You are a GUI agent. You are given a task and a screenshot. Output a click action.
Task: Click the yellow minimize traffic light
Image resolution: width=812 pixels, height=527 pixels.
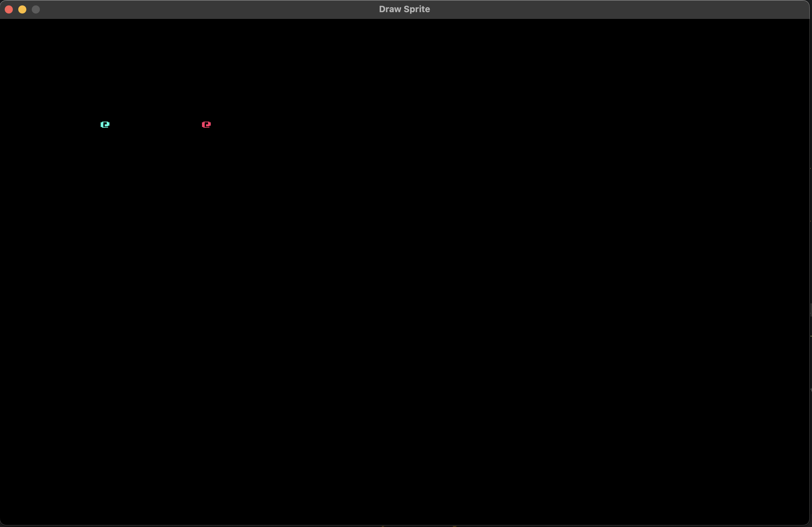pyautogui.click(x=22, y=9)
